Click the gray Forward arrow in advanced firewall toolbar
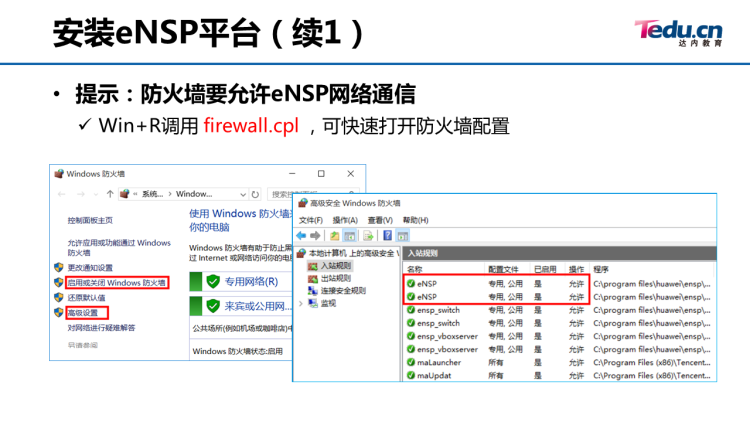 (315, 235)
